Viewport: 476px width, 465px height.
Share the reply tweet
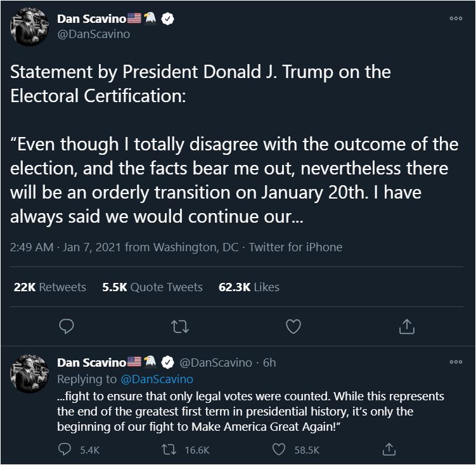tap(390, 449)
